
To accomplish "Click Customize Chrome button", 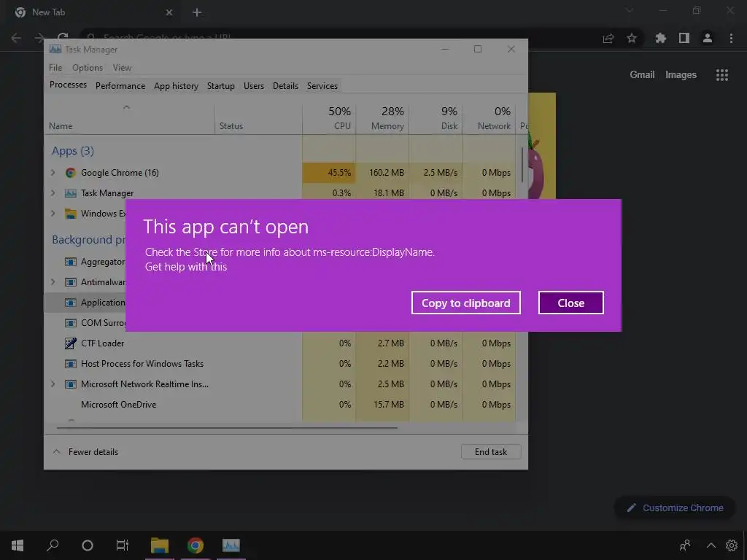I will pyautogui.click(x=675, y=508).
